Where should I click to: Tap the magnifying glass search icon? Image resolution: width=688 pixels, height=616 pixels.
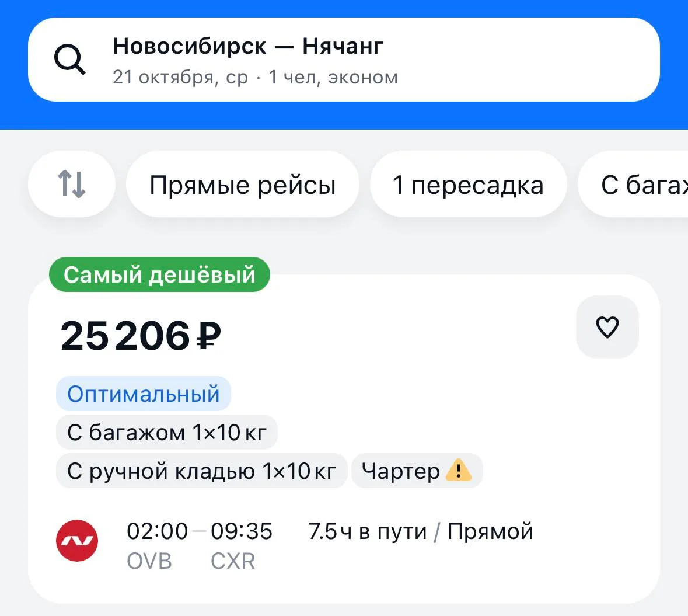69,60
